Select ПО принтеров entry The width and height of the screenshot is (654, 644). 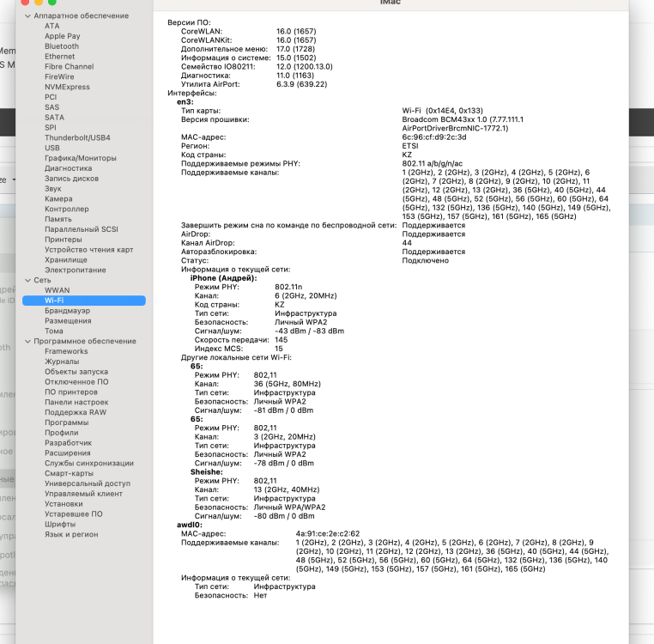[x=71, y=392]
